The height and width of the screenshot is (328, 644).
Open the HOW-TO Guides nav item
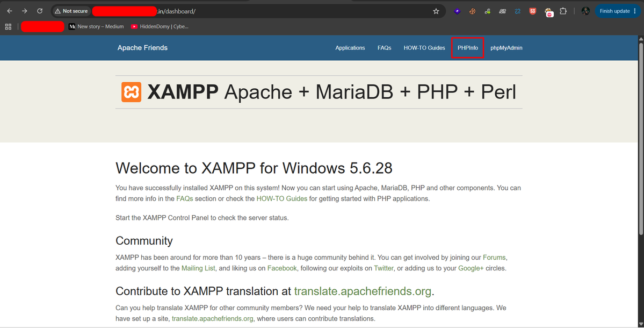coord(424,48)
